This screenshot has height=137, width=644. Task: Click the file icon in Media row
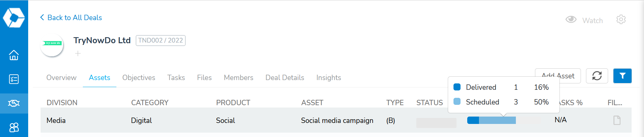616,120
